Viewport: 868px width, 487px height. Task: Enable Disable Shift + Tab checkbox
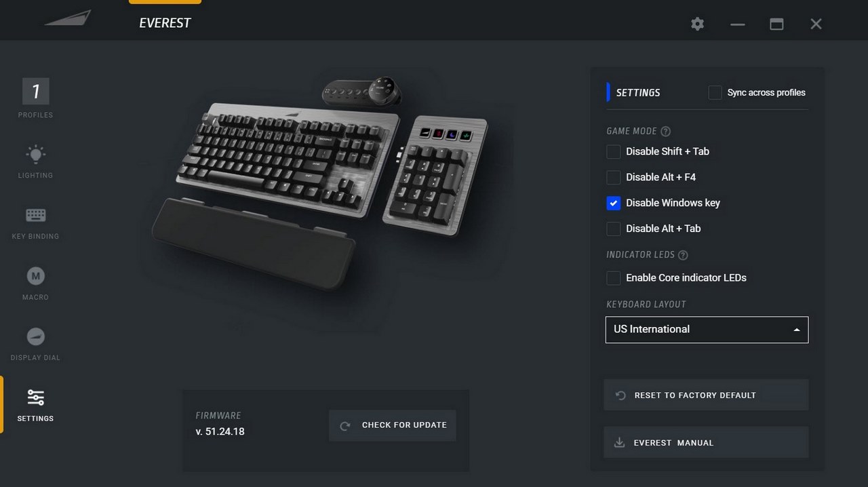(613, 151)
